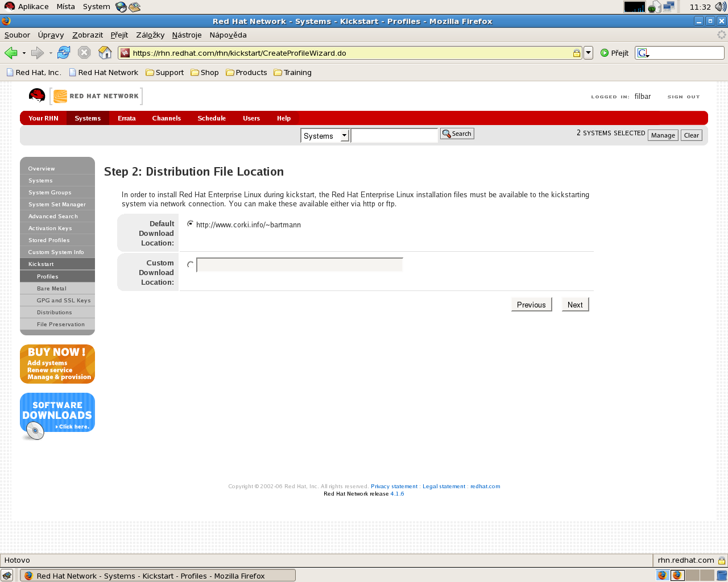728x582 pixels.
Task: Click the network connection tray icon
Action: [668, 7]
